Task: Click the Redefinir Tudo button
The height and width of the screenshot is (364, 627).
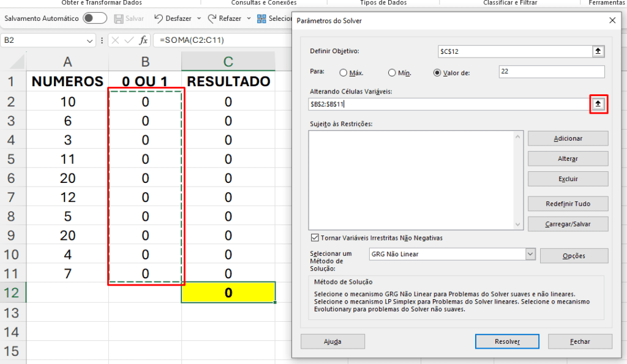Action: pos(568,204)
